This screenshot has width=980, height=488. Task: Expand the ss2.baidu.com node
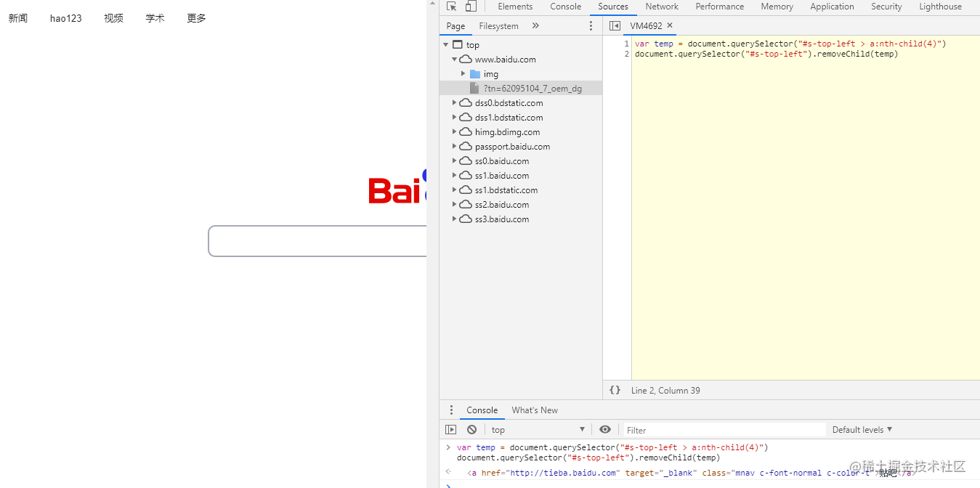coord(455,205)
